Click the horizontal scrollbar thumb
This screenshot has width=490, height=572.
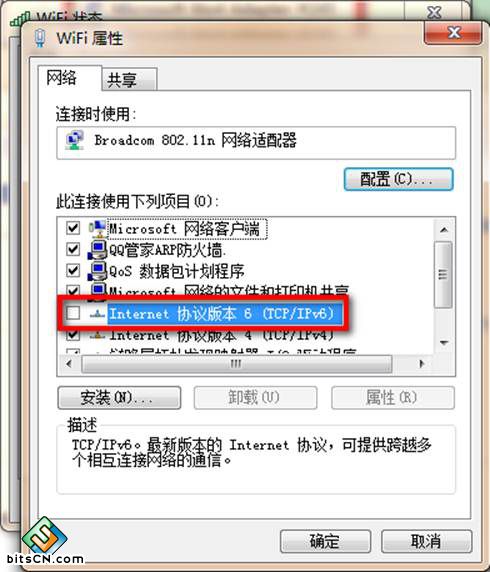(236, 364)
